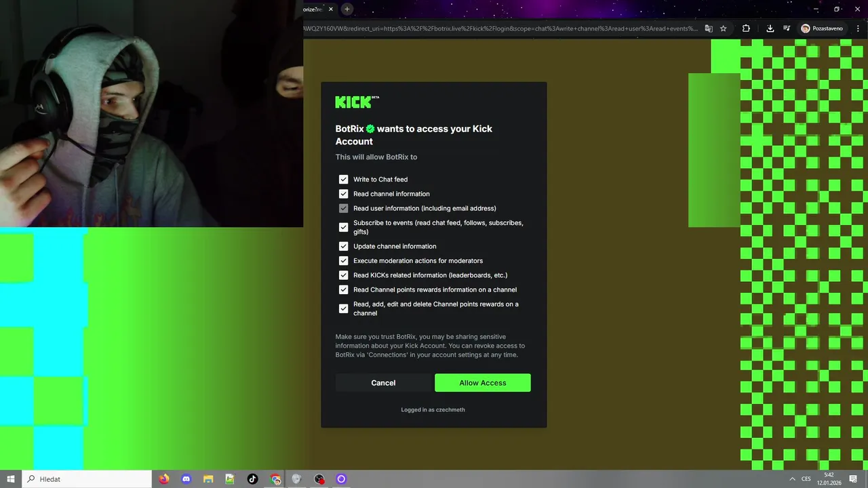Open the Pozastaveno profile button
868x488 pixels.
[823, 28]
